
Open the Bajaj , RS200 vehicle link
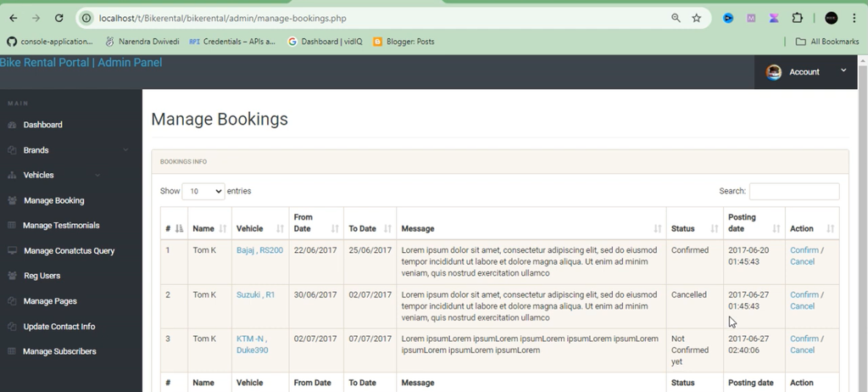259,250
